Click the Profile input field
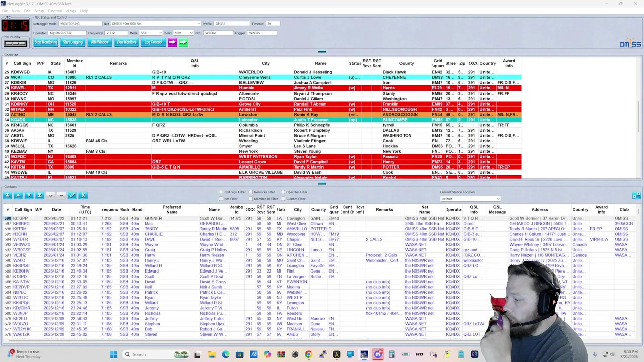Viewport: 644px width, 362px height. tap(232, 24)
